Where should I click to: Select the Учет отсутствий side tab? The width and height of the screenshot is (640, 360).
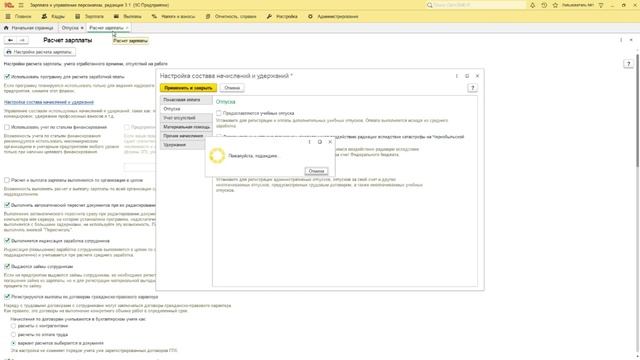(186, 118)
